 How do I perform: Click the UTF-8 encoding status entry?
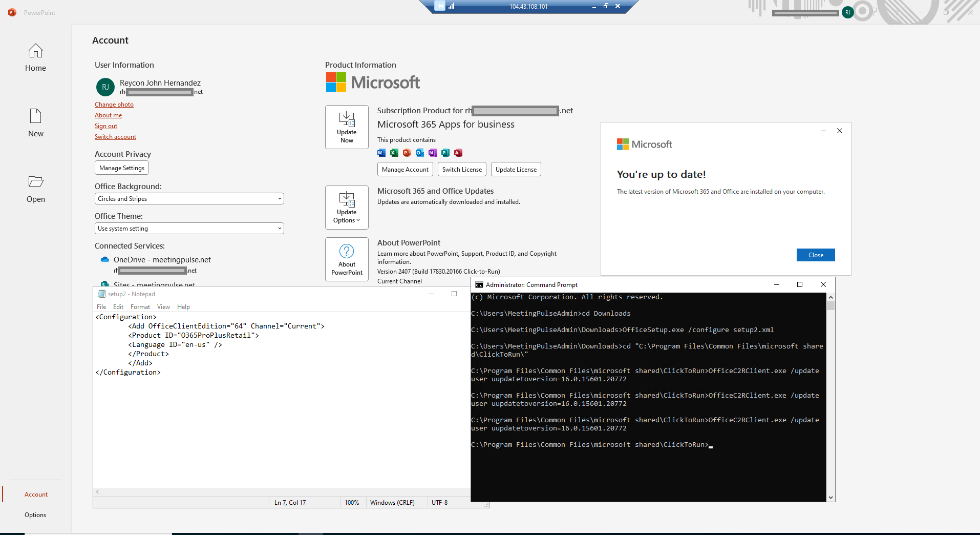click(439, 503)
